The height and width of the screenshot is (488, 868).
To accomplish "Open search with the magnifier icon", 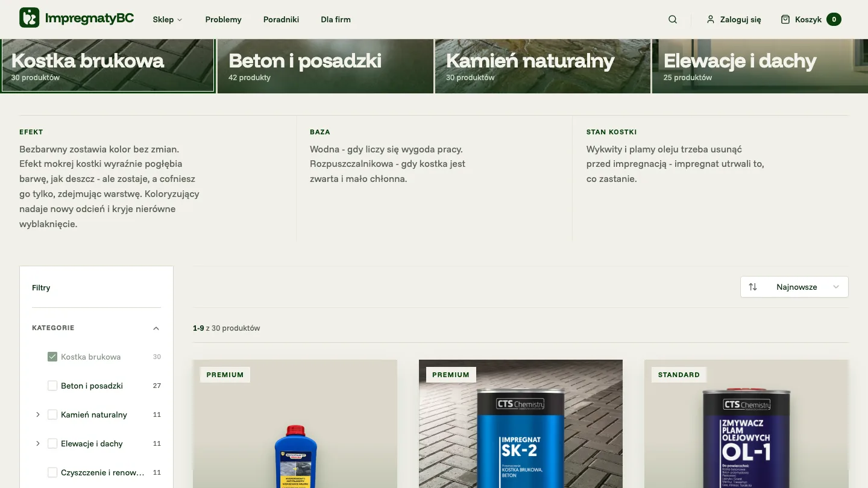I will (673, 19).
